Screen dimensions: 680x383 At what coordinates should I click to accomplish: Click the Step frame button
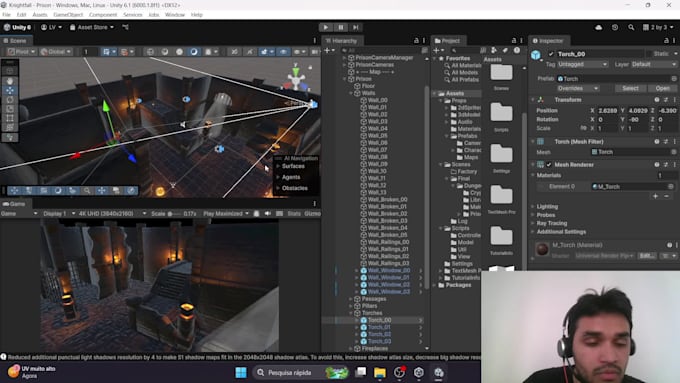[x=356, y=27]
